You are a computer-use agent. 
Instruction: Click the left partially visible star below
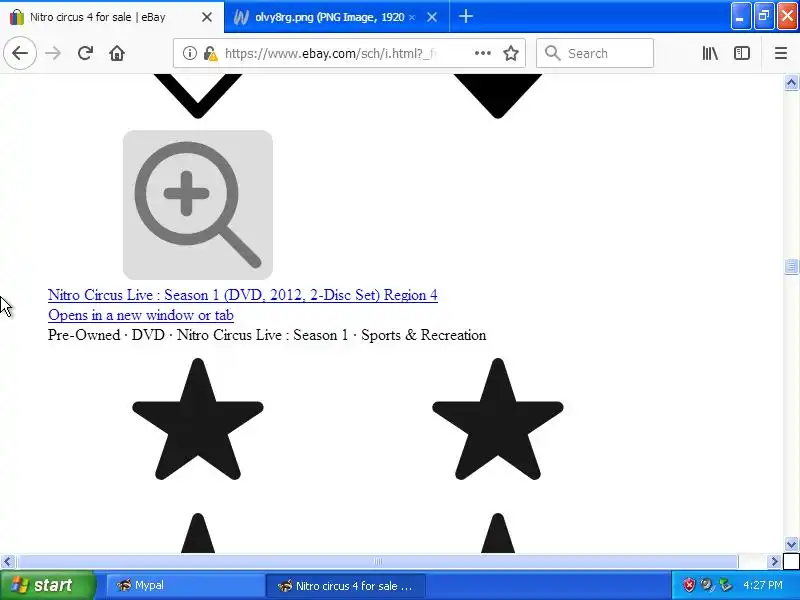click(x=198, y=533)
